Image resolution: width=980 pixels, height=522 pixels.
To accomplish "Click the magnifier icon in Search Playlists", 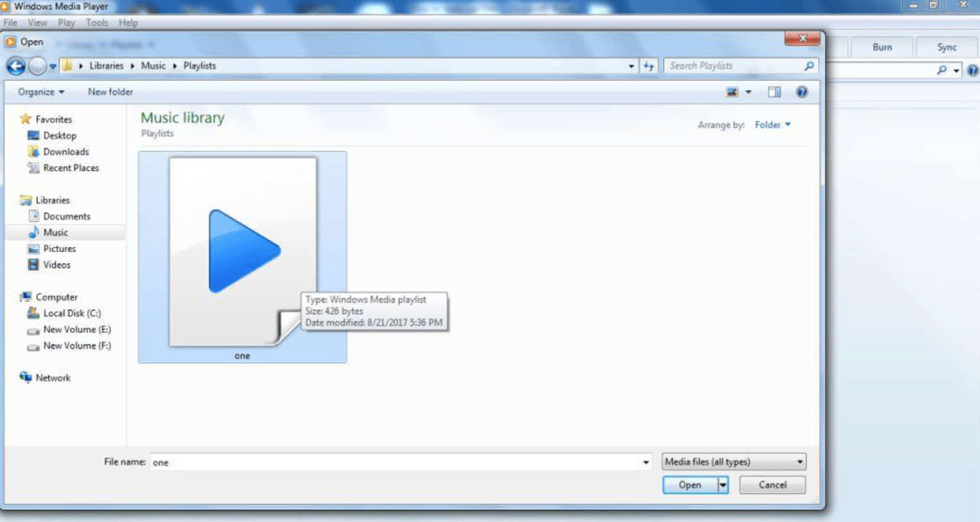I will pyautogui.click(x=809, y=66).
